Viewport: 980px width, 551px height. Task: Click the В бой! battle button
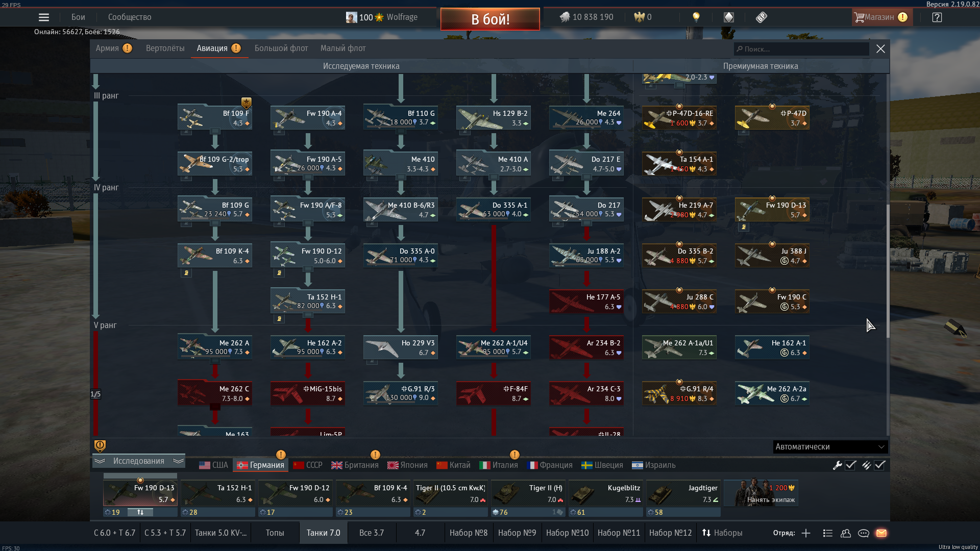pos(490,19)
